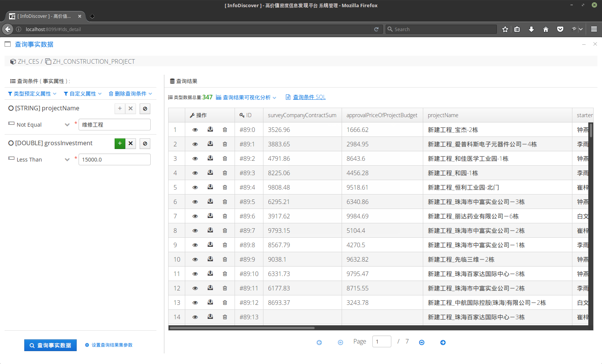This screenshot has width=602, height=364.
Task: Click the download icon in row #89:1
Action: 210,144
